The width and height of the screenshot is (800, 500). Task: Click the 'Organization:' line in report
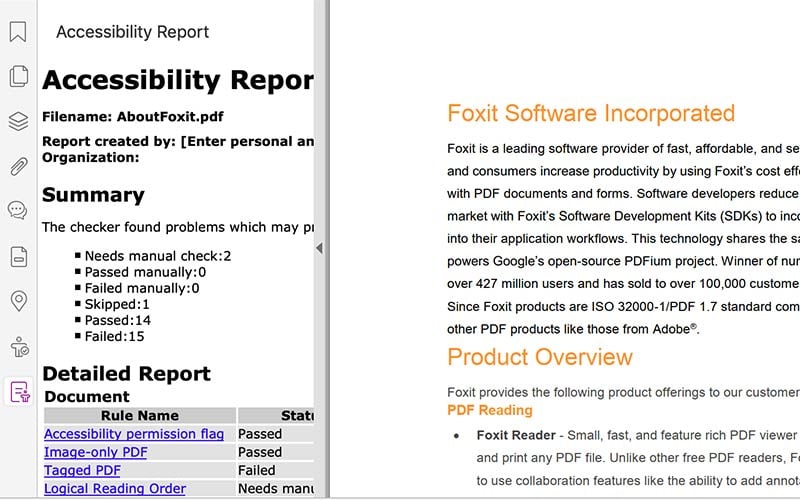tap(90, 158)
